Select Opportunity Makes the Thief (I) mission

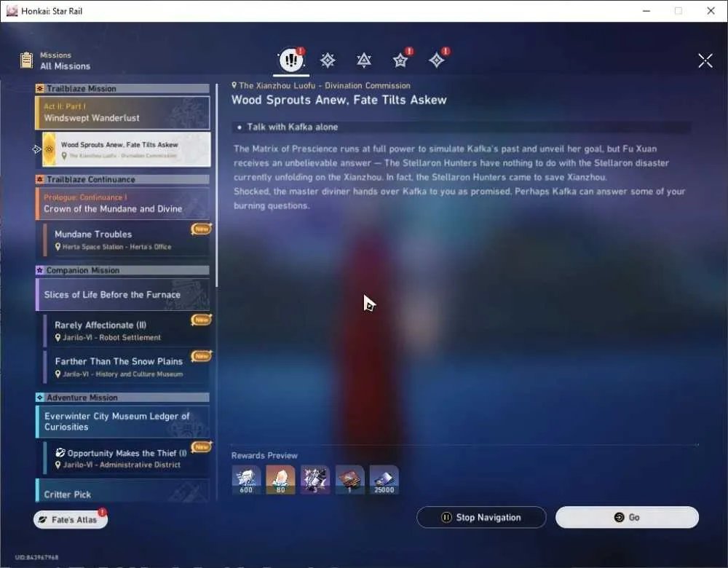pyautogui.click(x=126, y=458)
